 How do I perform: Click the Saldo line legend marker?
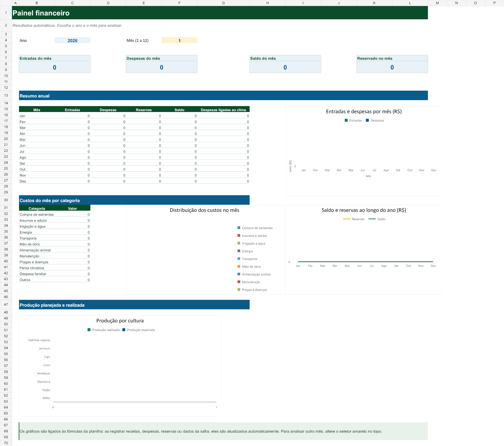pyautogui.click(x=372, y=219)
